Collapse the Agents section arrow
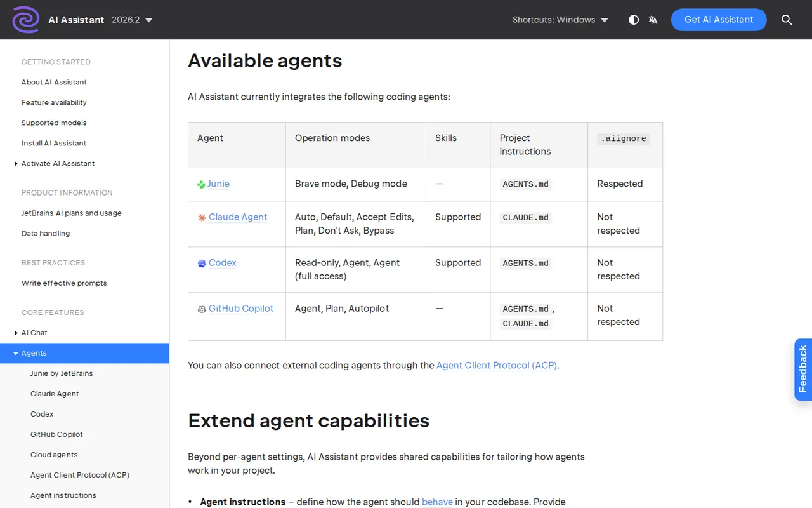The image size is (812, 508). (x=16, y=353)
